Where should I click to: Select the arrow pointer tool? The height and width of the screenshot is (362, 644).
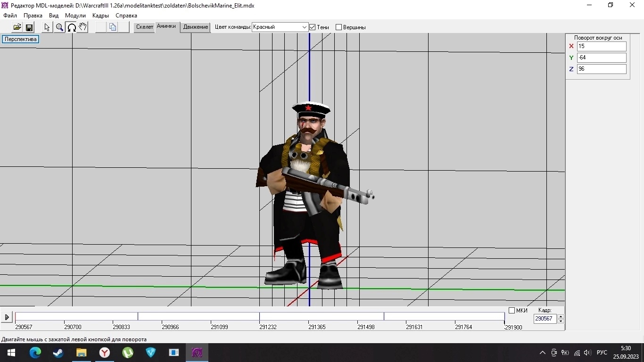point(47,27)
